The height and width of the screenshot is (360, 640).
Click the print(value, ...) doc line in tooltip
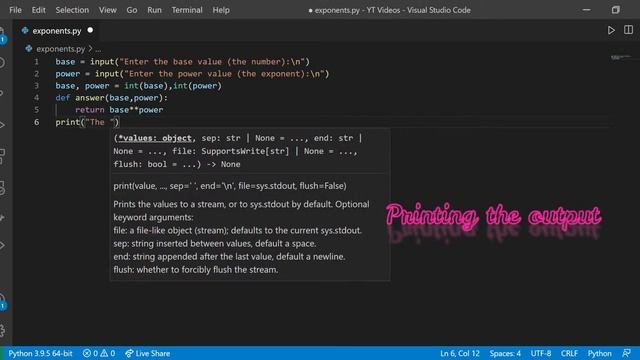pos(230,186)
